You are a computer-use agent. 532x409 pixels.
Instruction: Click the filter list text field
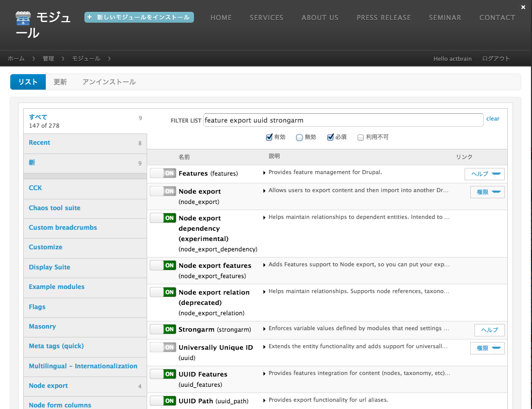pos(343,121)
